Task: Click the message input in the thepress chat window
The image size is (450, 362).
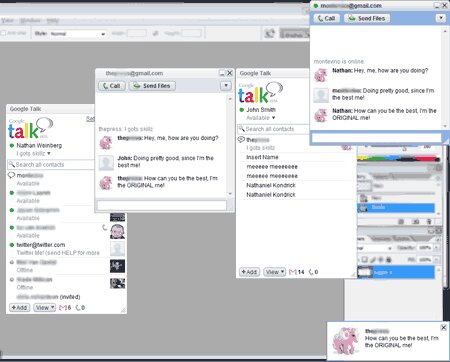Action: tap(162, 205)
